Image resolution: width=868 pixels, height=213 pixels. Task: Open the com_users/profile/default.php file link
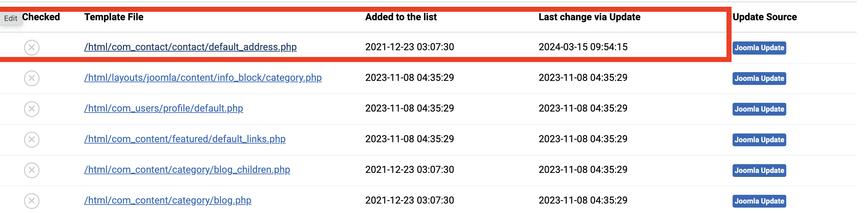click(x=164, y=108)
